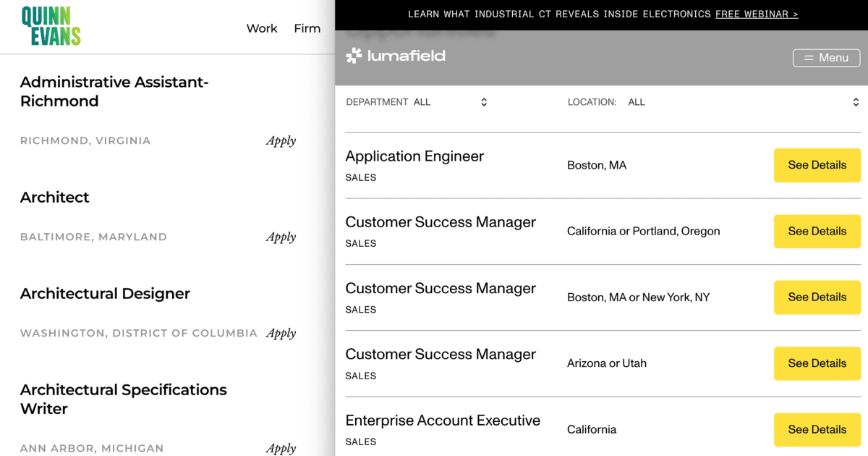See Details for the Application Engineer role
The image size is (868, 456).
click(x=817, y=165)
